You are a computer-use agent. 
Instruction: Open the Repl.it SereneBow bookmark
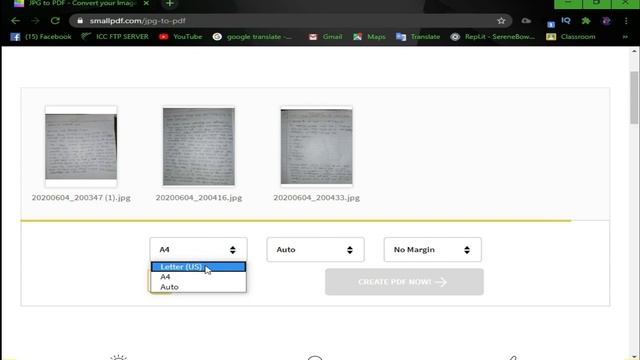pyautogui.click(x=492, y=37)
